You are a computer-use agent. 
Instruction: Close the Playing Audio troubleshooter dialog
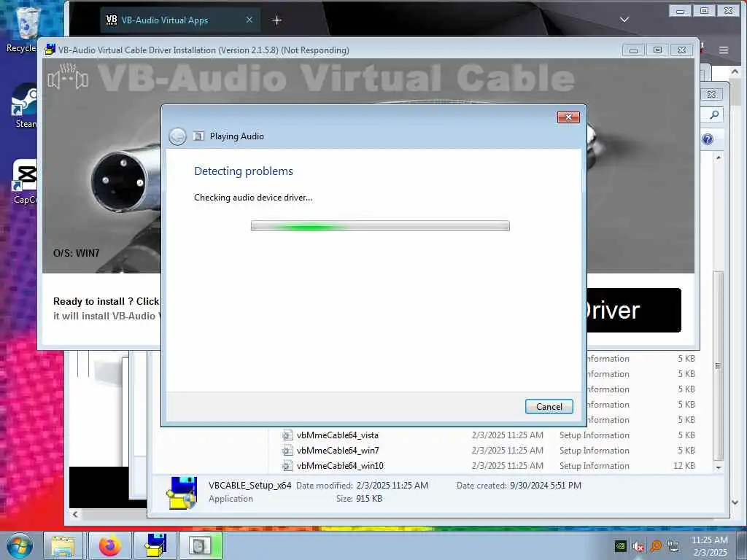(568, 117)
